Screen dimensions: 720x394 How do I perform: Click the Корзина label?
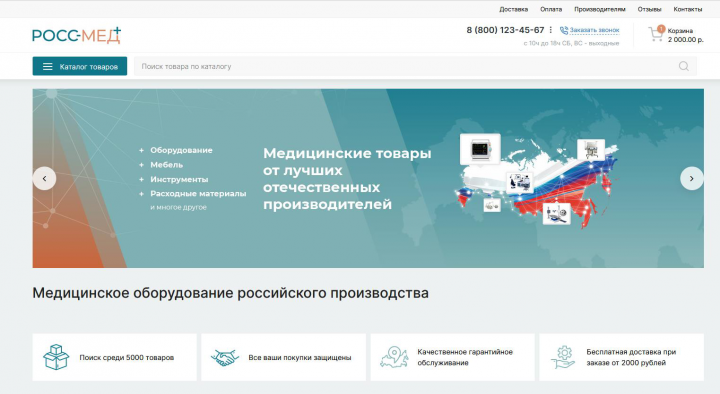pos(680,31)
